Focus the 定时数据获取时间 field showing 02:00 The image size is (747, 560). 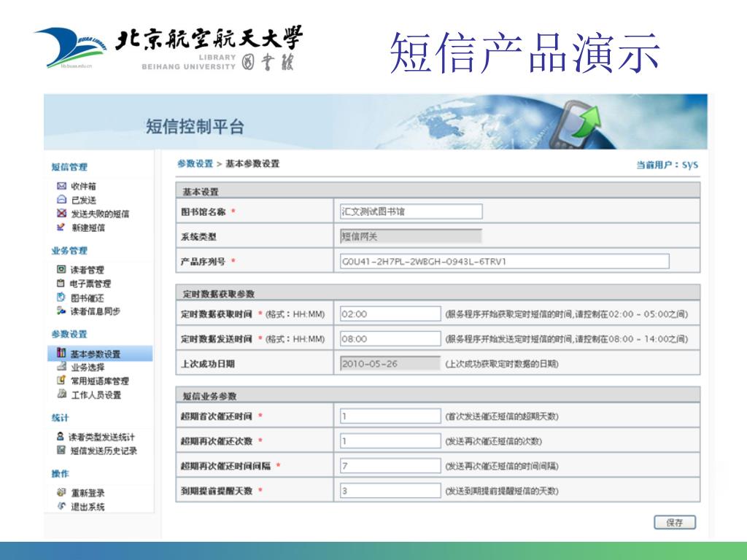(x=390, y=314)
